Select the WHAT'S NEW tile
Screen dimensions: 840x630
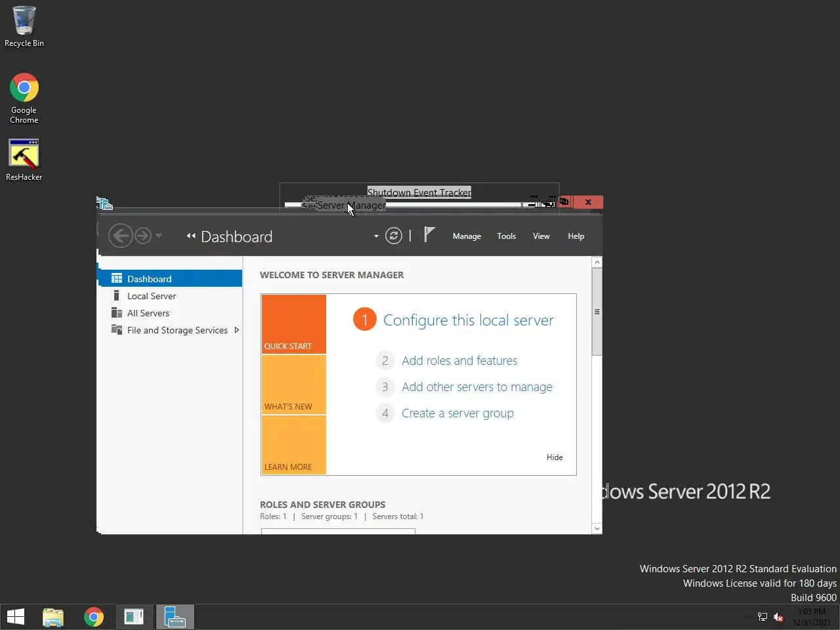coord(293,385)
